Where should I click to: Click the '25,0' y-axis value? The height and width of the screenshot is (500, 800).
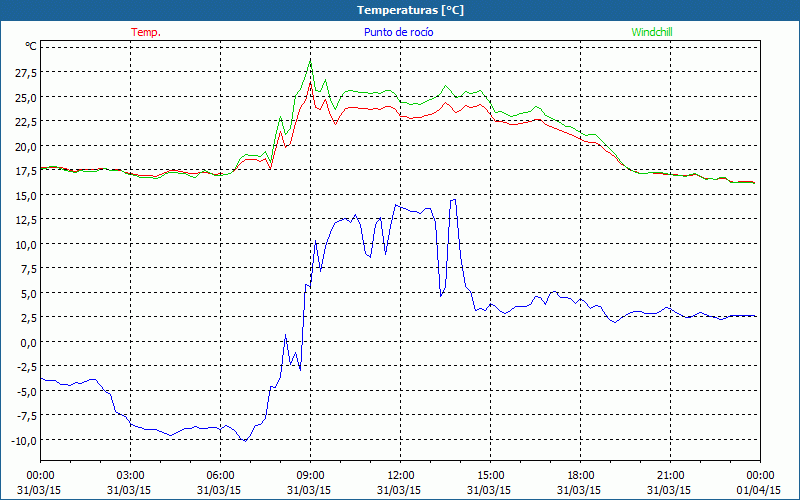(x=27, y=97)
